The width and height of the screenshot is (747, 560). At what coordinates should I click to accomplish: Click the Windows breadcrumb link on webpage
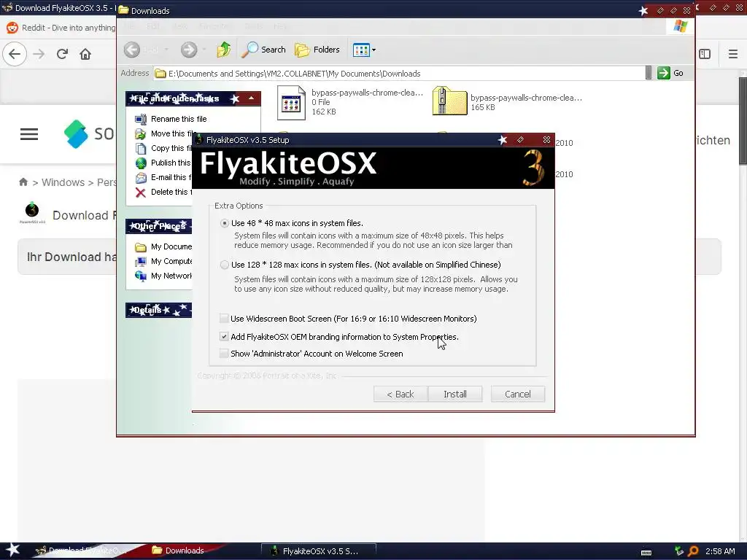click(x=63, y=182)
